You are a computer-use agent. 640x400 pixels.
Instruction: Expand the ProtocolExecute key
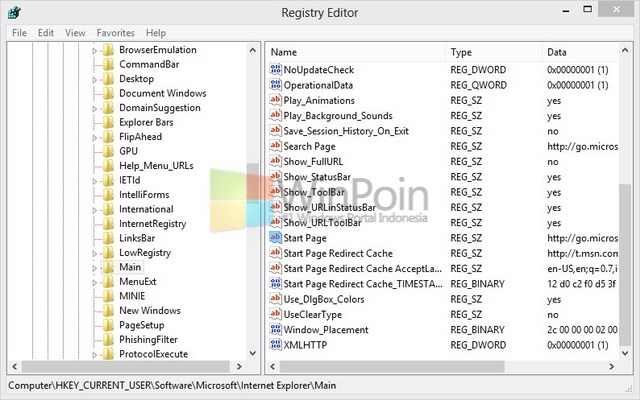pos(95,355)
